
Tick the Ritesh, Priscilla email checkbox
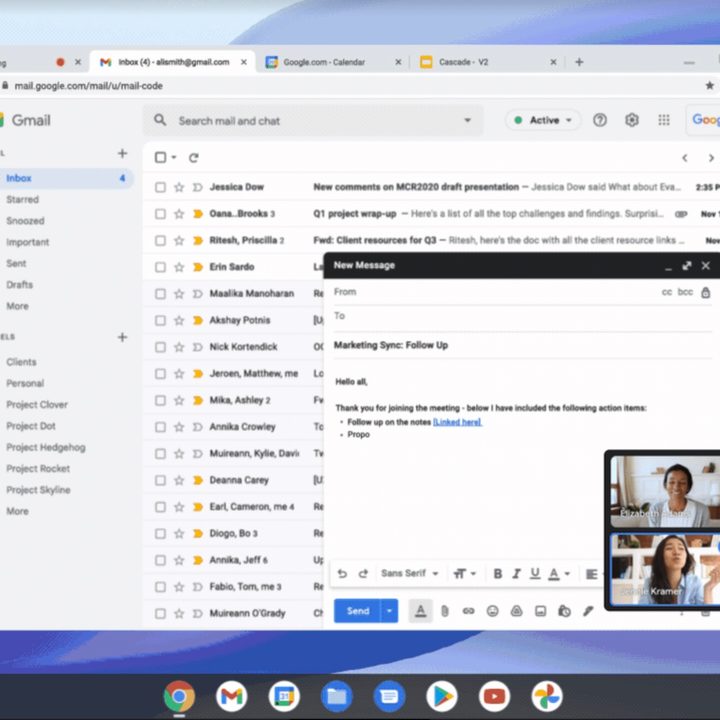[160, 240]
